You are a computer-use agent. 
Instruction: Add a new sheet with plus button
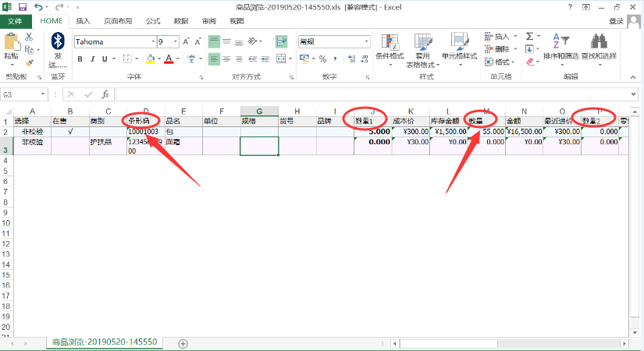click(183, 342)
